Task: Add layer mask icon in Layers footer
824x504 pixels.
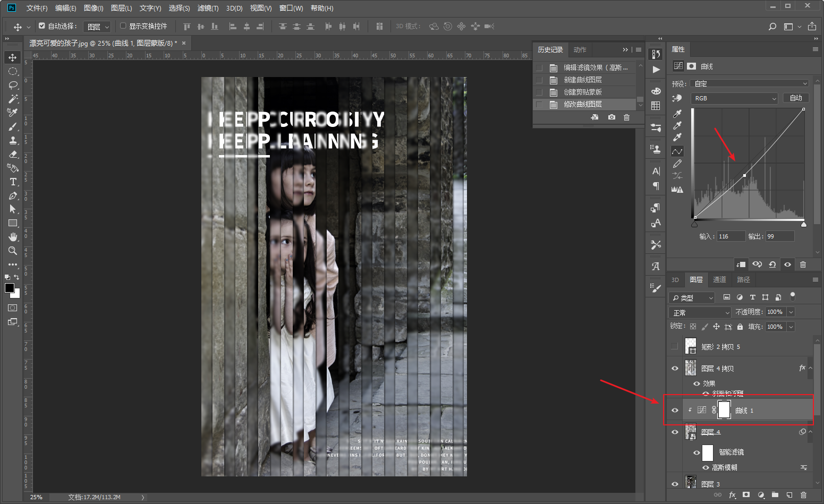Action: (x=746, y=495)
